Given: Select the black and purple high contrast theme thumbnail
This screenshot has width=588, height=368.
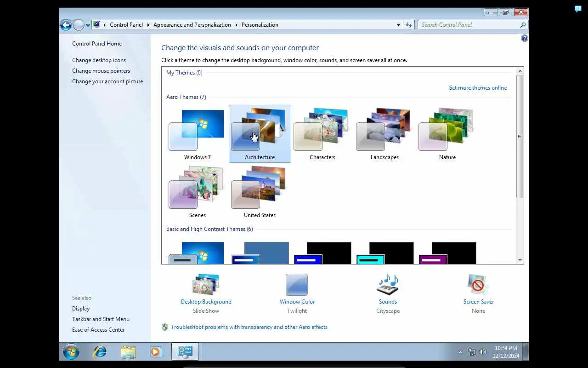Looking at the screenshot, I should click(447, 253).
